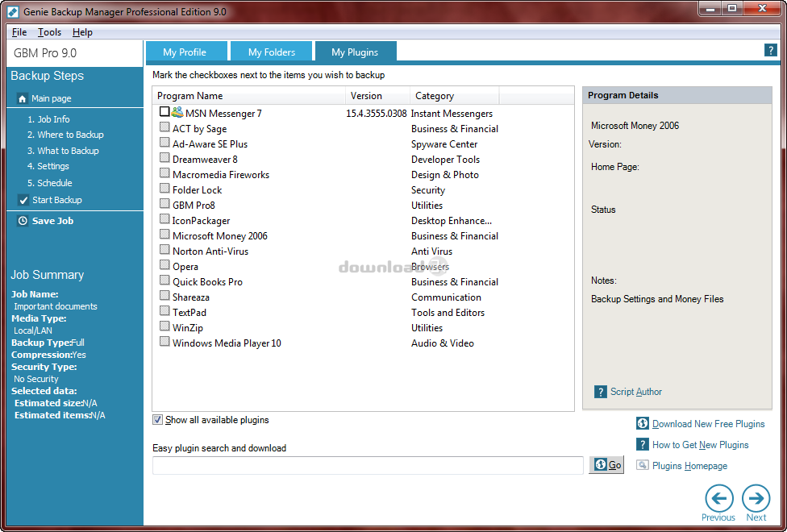Sort by Category column header

tap(455, 95)
